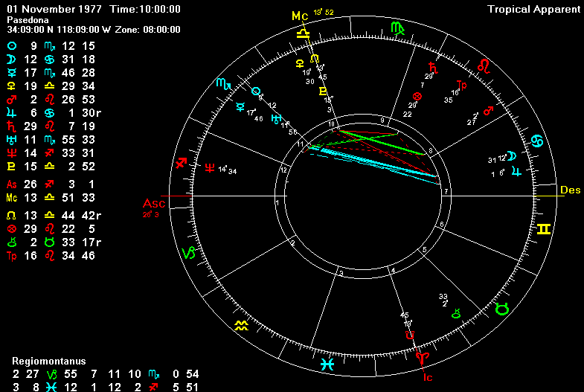Screen dimensions: 584x392
Task: Click the Moon crescent inside the chart wheel
Action: click(512, 155)
